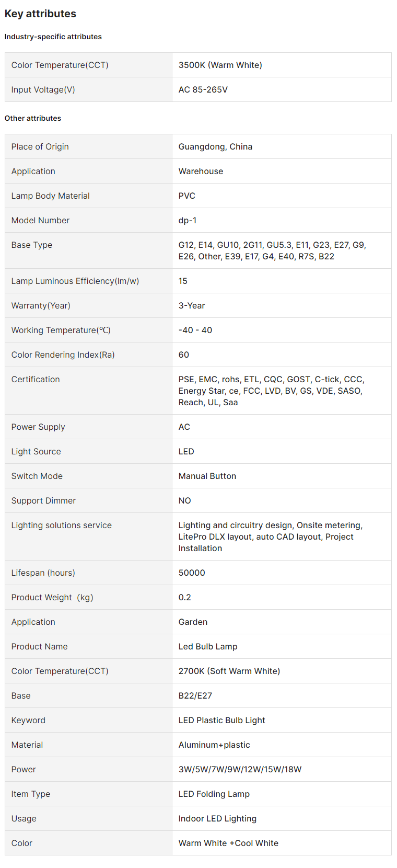Click the LED Folding Lamp value
This screenshot has width=397, height=868.
(214, 794)
